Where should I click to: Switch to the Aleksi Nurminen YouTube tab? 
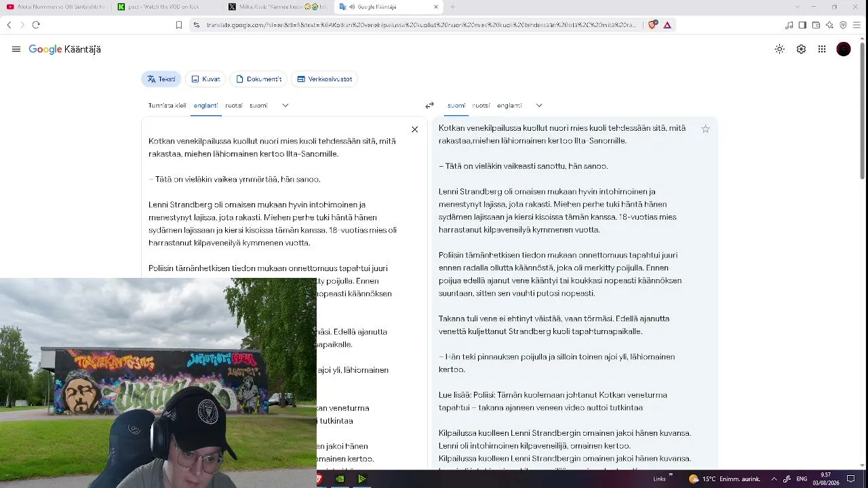pos(56,7)
